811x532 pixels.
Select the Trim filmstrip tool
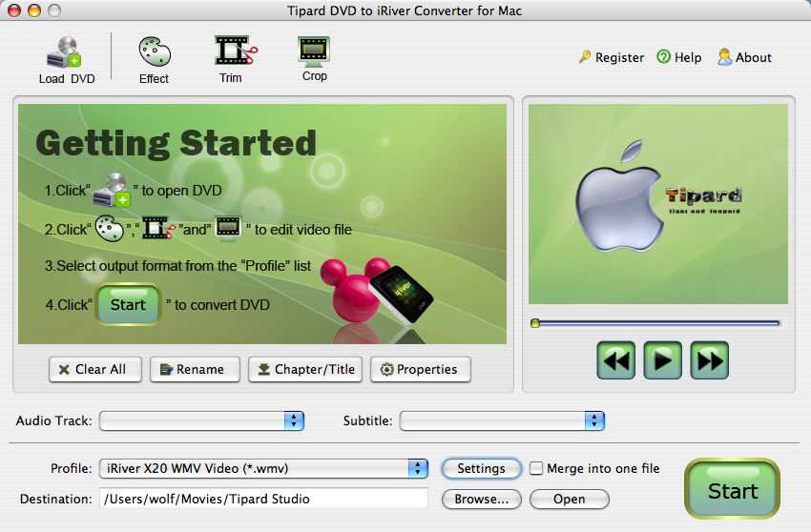[236, 58]
